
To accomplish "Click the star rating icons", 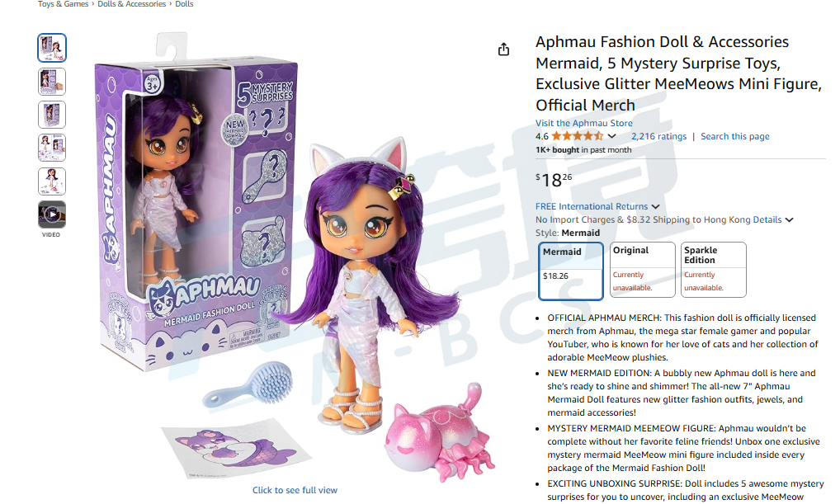I will coord(578,136).
